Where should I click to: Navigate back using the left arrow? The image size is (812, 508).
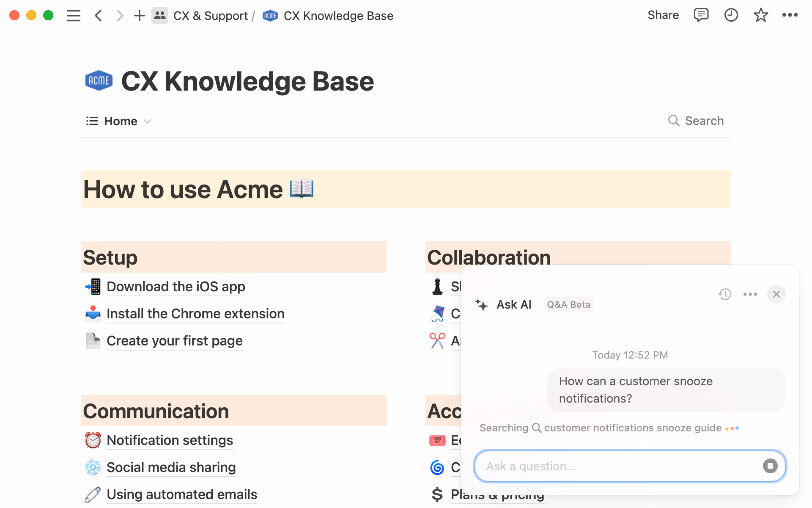tap(98, 16)
